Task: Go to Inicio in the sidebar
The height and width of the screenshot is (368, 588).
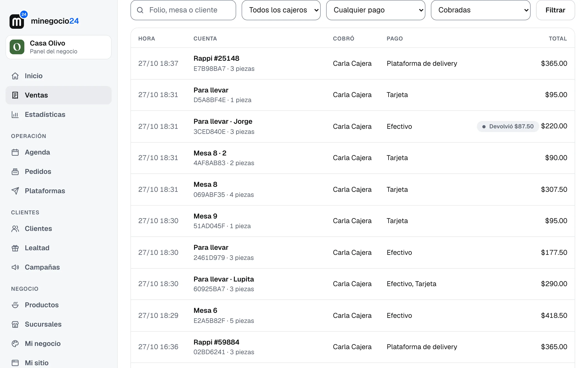Action: click(58, 76)
